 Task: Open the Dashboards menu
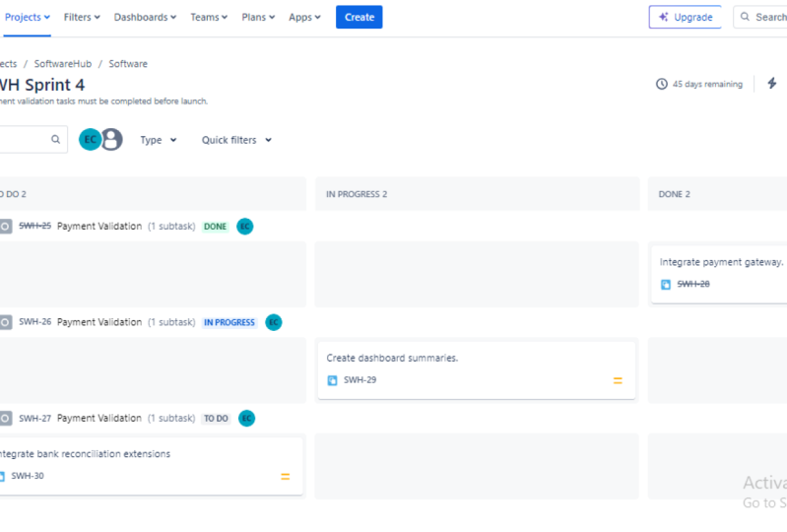tap(145, 17)
